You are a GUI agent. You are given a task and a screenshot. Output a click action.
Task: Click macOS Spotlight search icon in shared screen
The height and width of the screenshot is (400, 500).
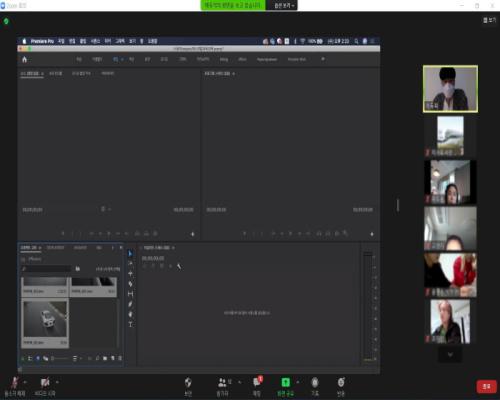tap(356, 41)
